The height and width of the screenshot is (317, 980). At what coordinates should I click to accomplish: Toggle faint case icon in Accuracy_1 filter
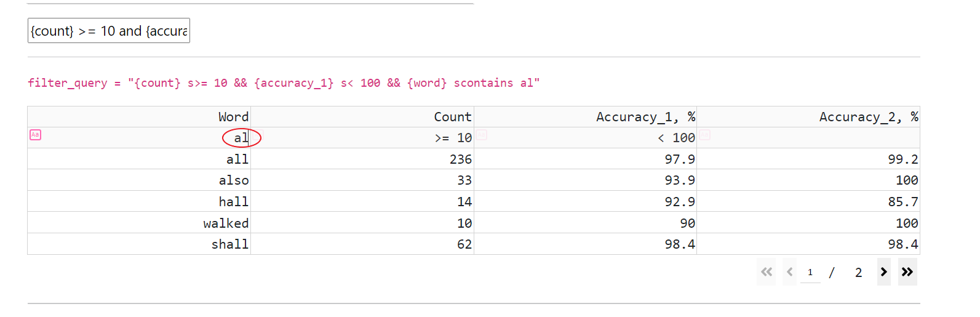click(704, 135)
